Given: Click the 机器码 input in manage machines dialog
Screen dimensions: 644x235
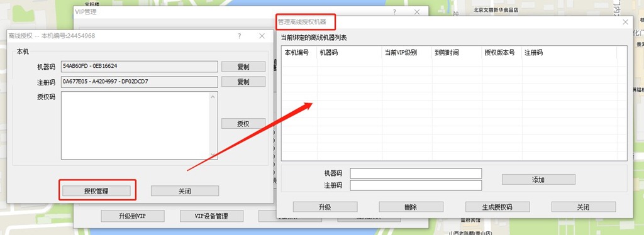Looking at the screenshot, I should click(x=416, y=173).
